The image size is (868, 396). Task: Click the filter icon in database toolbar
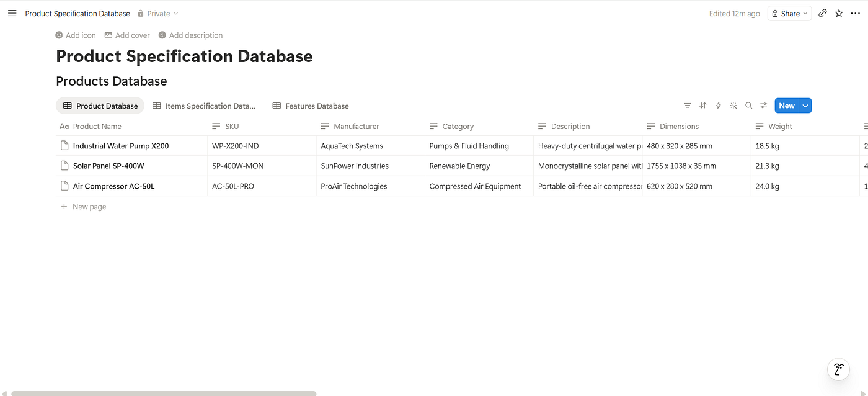(688, 106)
